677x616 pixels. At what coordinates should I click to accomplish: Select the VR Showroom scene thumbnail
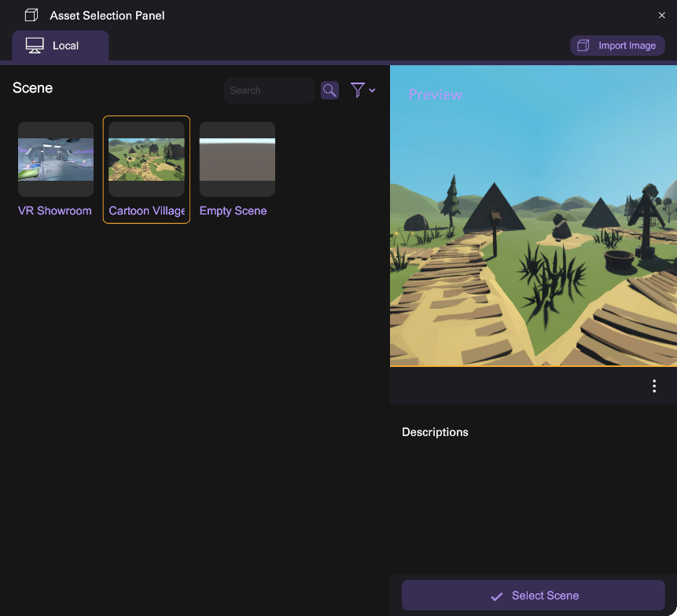(x=56, y=159)
